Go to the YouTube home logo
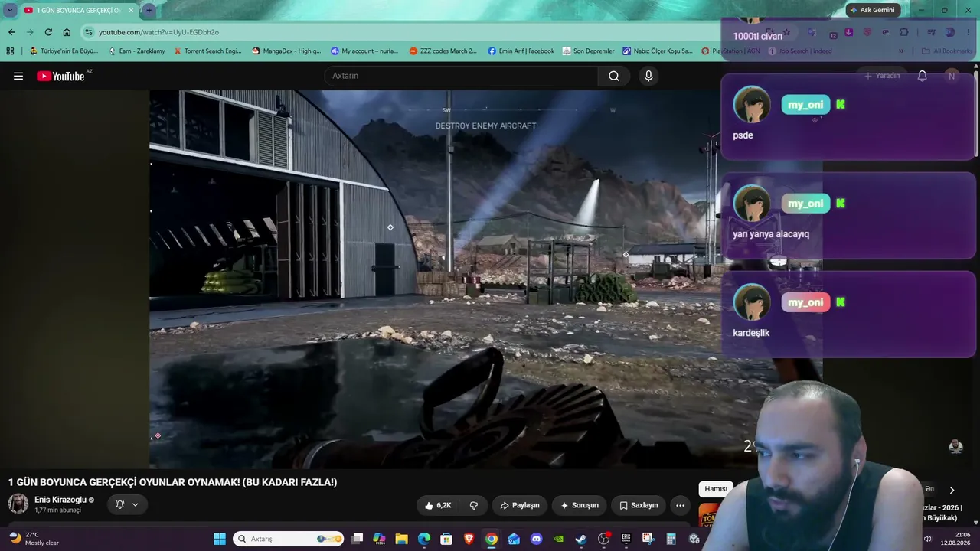The image size is (980, 551). pos(60,76)
